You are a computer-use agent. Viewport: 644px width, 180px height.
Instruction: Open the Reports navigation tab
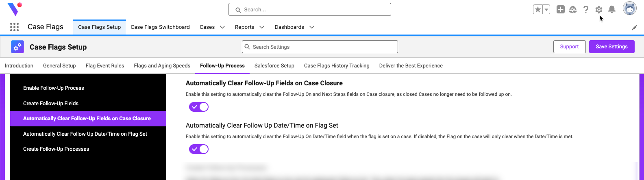tap(244, 27)
